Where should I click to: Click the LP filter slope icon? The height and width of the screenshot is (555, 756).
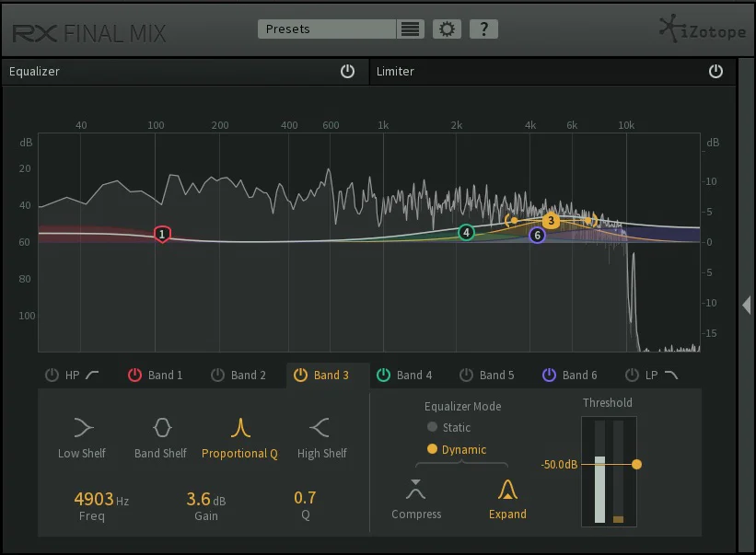671,375
